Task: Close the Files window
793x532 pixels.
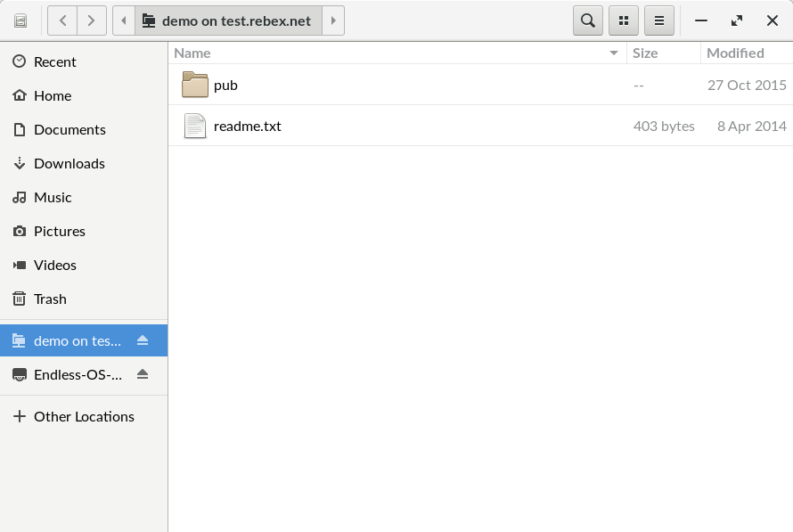Action: (x=772, y=20)
